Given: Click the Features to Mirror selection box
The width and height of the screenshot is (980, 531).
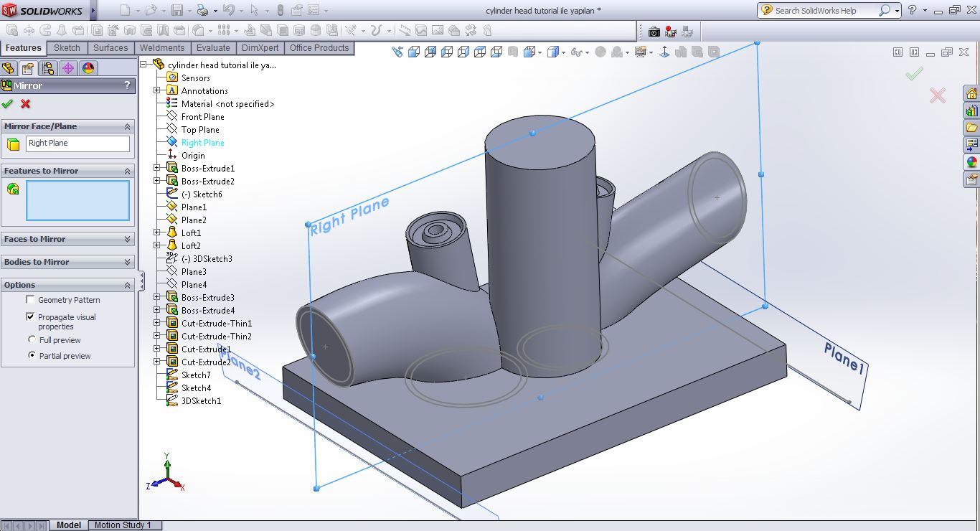Looking at the screenshot, I should (77, 200).
